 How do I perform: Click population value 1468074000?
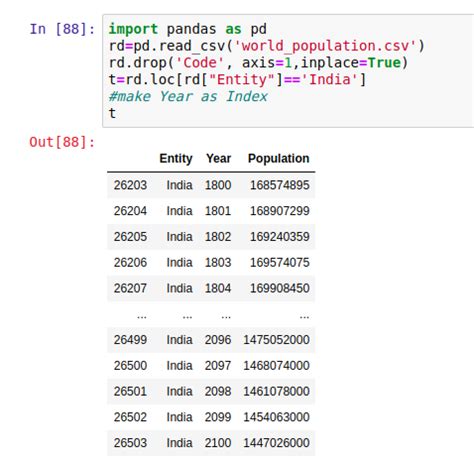point(277,365)
